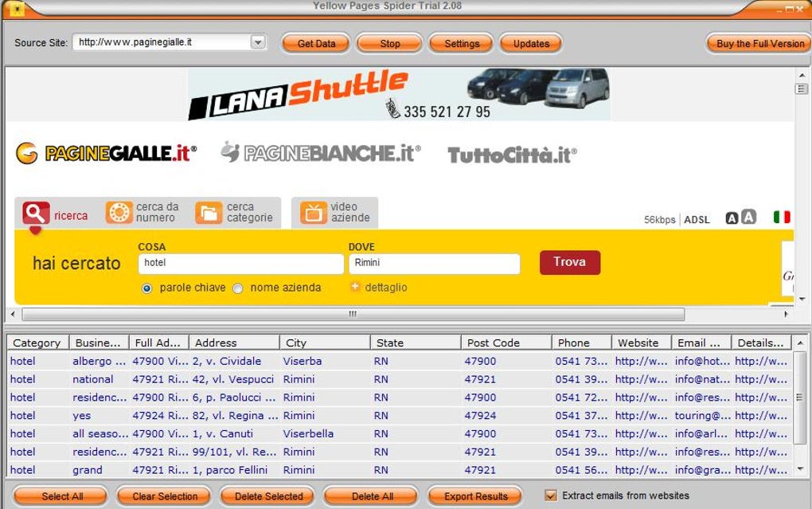Toggle Extract emails from websites checkbox
Screen dimensions: 812x509
pyautogui.click(x=551, y=495)
